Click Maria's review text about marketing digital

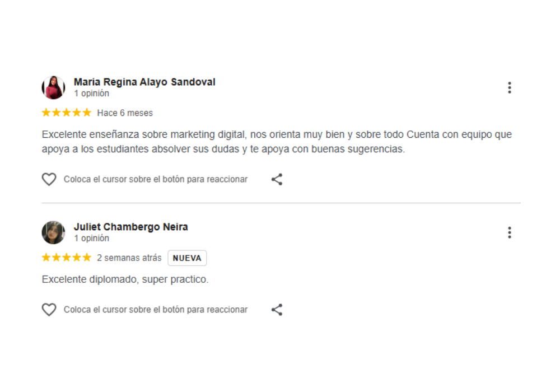[277, 142]
